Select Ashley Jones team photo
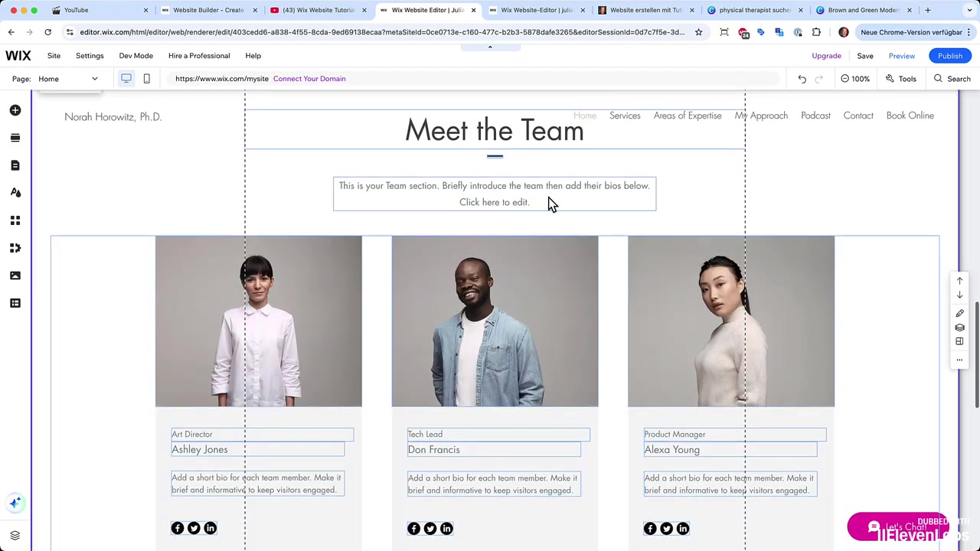 tap(258, 321)
